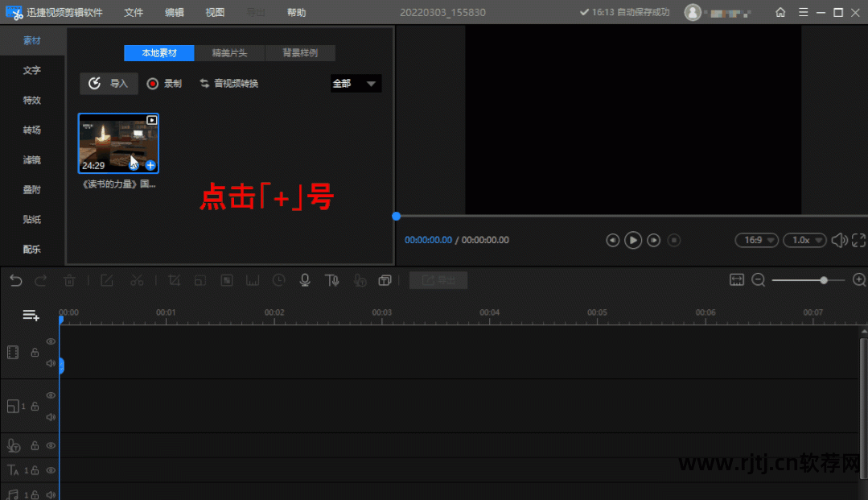Step to next frame
The width and height of the screenshot is (868, 500).
click(x=654, y=240)
